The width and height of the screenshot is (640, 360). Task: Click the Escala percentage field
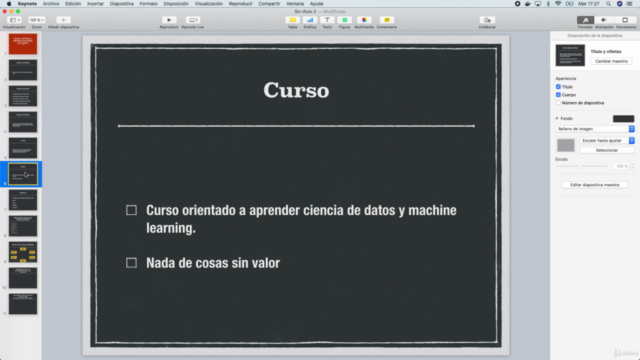coord(621,166)
